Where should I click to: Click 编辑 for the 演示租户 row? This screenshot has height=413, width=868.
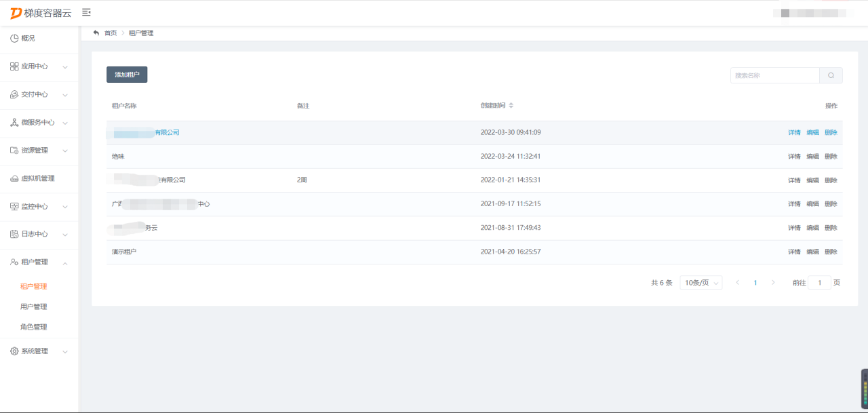(x=812, y=252)
